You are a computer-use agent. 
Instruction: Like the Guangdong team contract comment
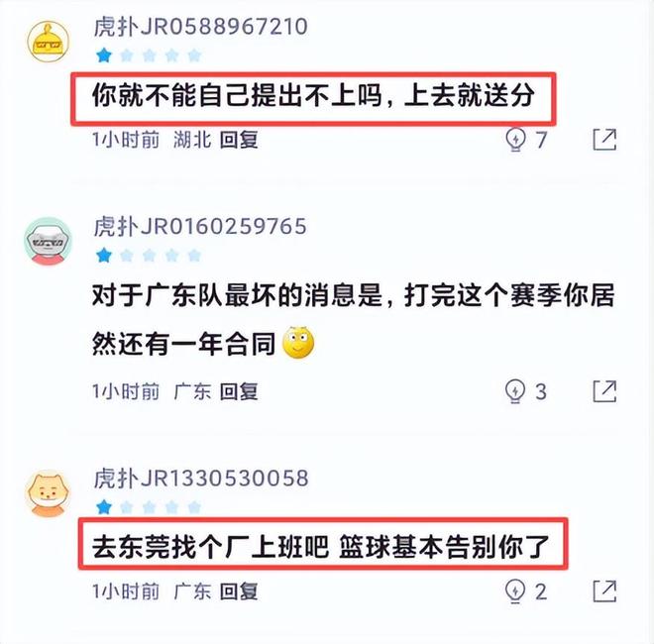tap(515, 391)
